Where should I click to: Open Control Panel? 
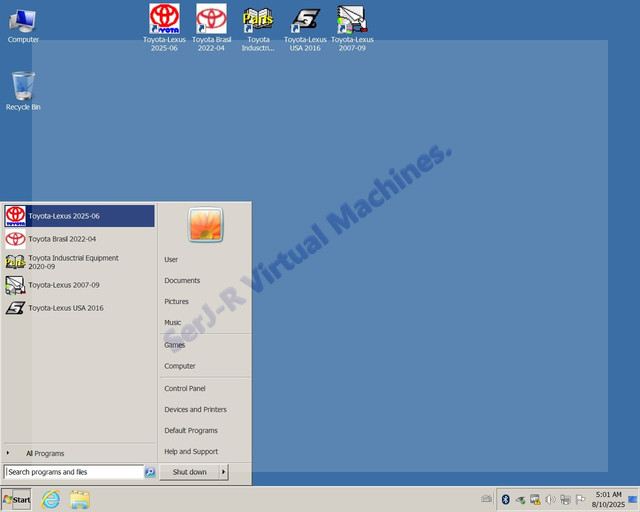(185, 388)
